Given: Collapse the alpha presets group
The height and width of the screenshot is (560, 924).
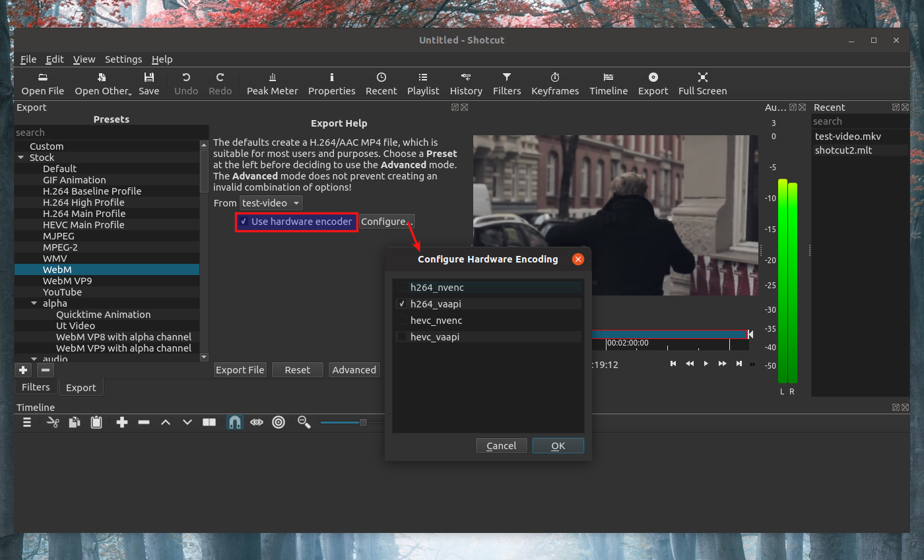Looking at the screenshot, I should point(34,303).
